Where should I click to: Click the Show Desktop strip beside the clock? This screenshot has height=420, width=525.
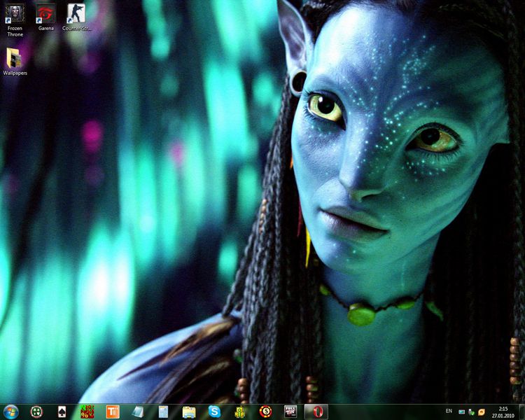[x=522, y=412]
